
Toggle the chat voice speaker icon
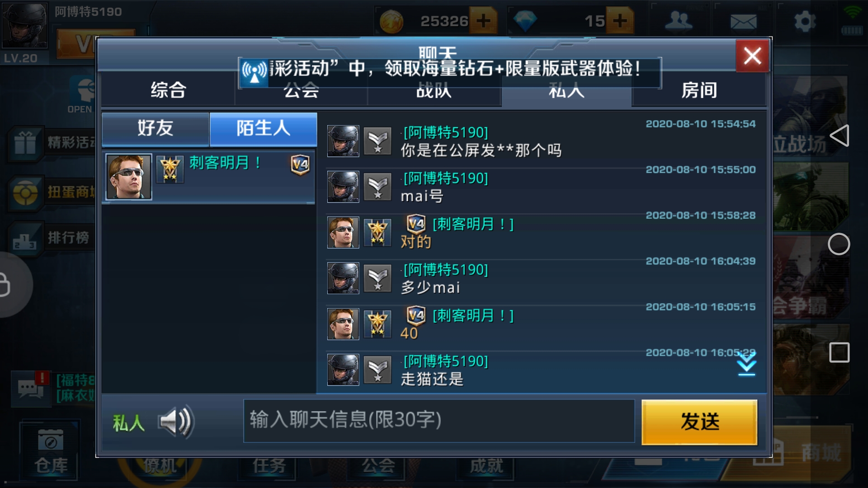pos(176,422)
